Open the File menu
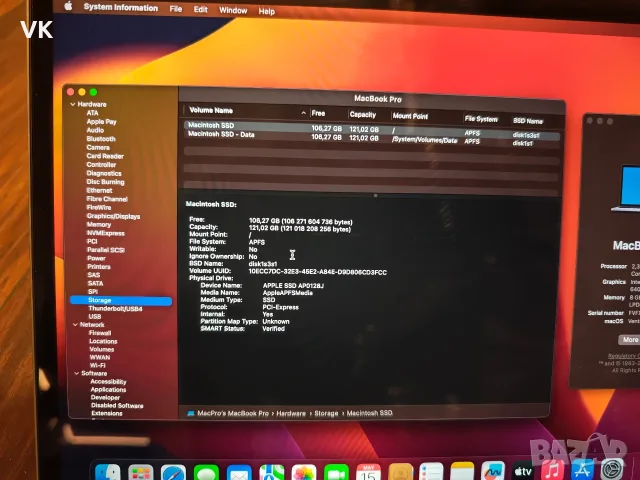Screen dimensions: 640x480 click(x=176, y=9)
